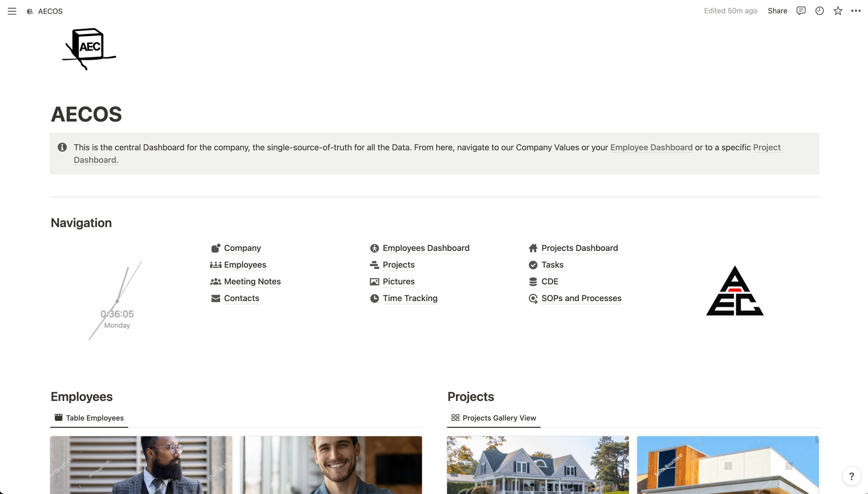Click the black and red AEC triangle logo
This screenshot has height=494, width=868.
tap(735, 291)
